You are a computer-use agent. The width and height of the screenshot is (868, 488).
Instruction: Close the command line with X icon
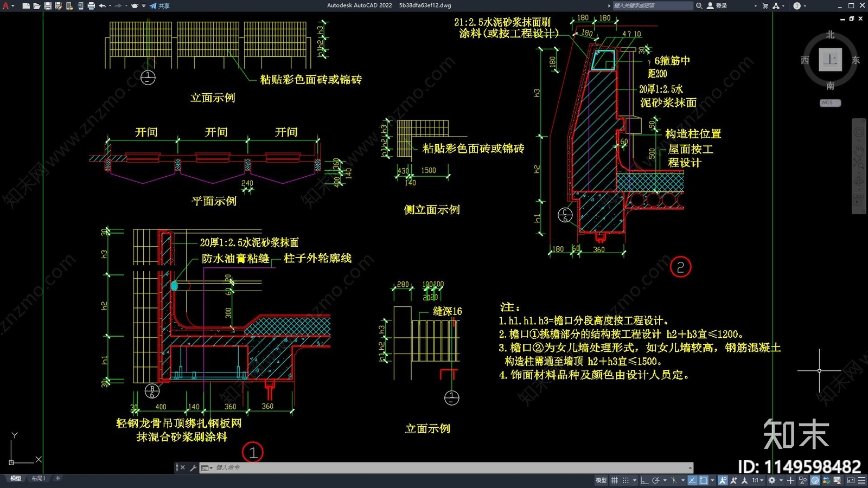(x=182, y=467)
